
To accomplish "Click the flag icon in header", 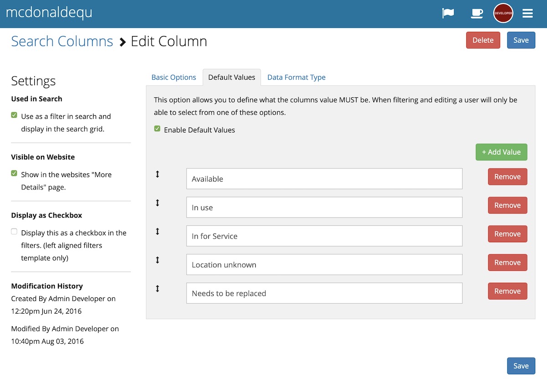I will click(x=448, y=13).
